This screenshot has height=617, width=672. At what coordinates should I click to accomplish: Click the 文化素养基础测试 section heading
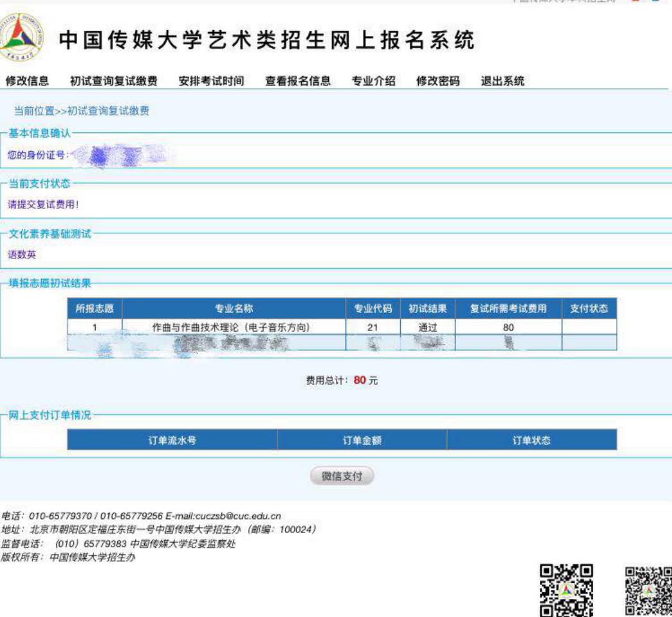pyautogui.click(x=50, y=233)
